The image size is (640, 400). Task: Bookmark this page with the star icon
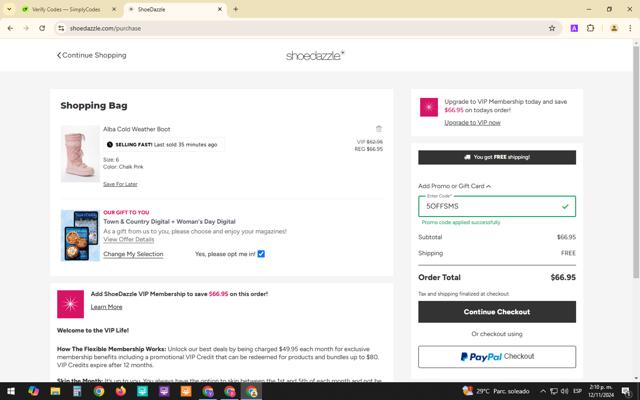click(x=552, y=28)
